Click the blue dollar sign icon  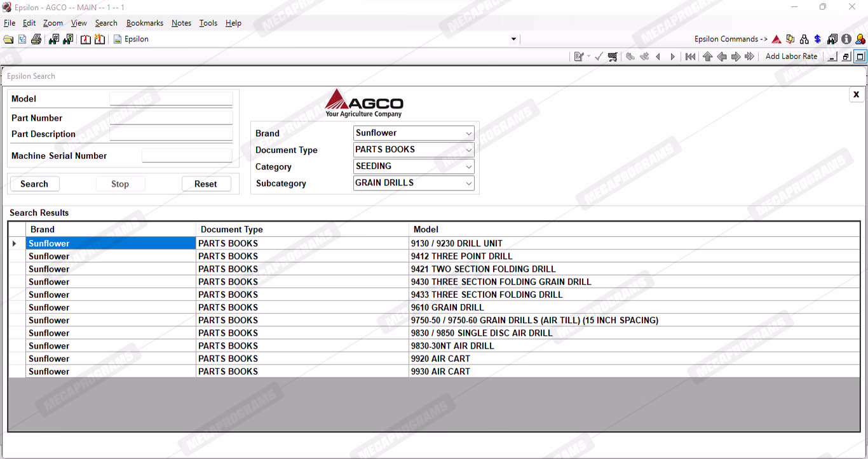click(x=817, y=39)
